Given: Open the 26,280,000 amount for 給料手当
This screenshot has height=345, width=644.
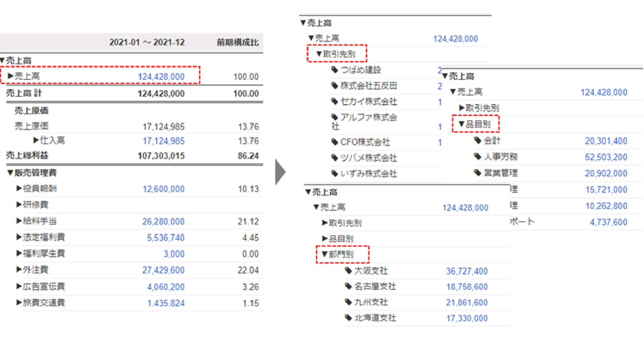Looking at the screenshot, I should [163, 222].
